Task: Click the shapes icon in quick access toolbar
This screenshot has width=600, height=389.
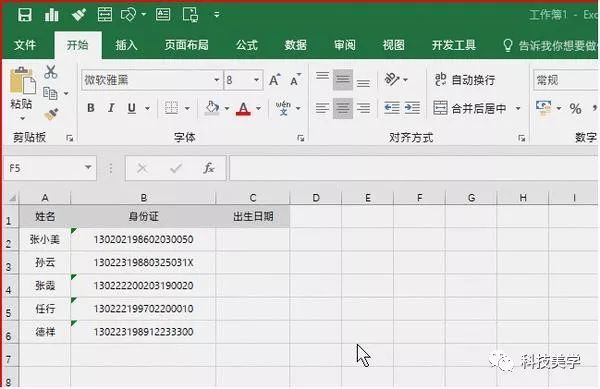Action: coord(128,15)
